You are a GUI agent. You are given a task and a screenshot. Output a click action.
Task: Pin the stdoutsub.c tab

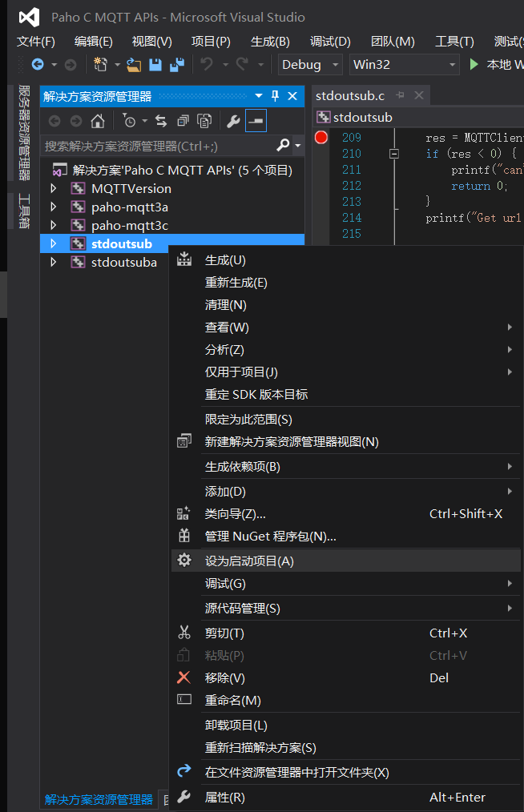(x=400, y=94)
